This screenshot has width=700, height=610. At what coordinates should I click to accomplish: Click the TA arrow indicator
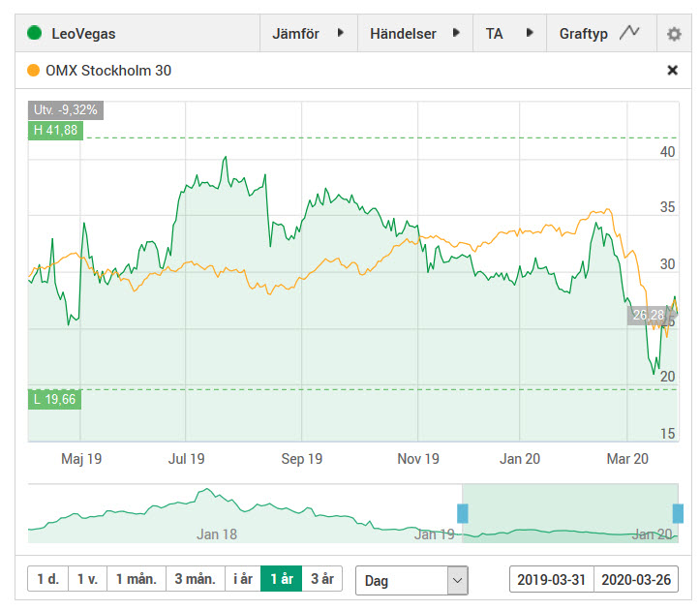pos(530,33)
